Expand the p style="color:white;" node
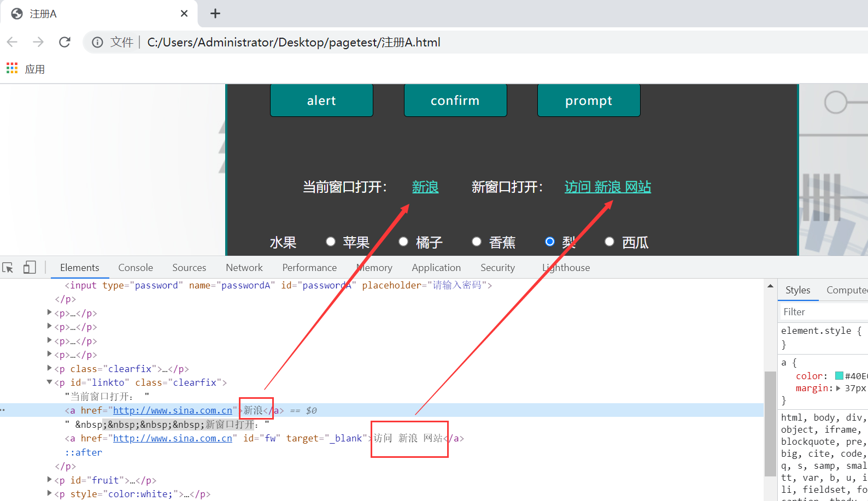Screen dimensions: 868x501 (49, 493)
